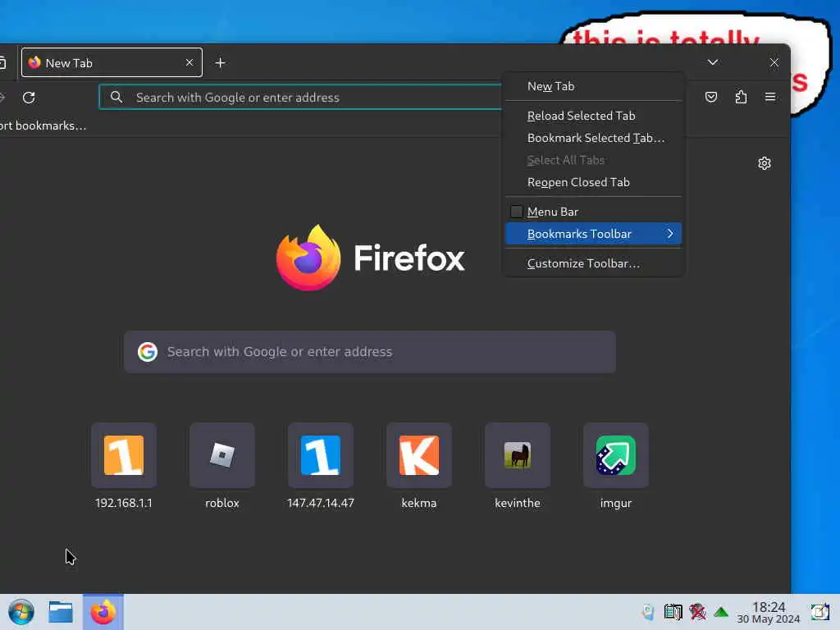This screenshot has height=630, width=840.
Task: Click the Select All Tabs entry
Action: (x=593, y=160)
